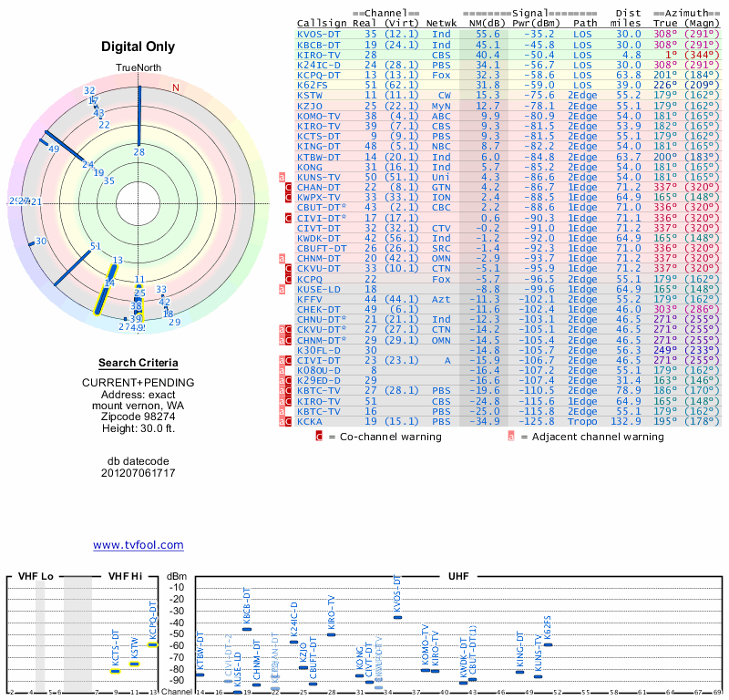Click the red N magnetic north marker on radar
The width and height of the screenshot is (729, 700).
176,88
